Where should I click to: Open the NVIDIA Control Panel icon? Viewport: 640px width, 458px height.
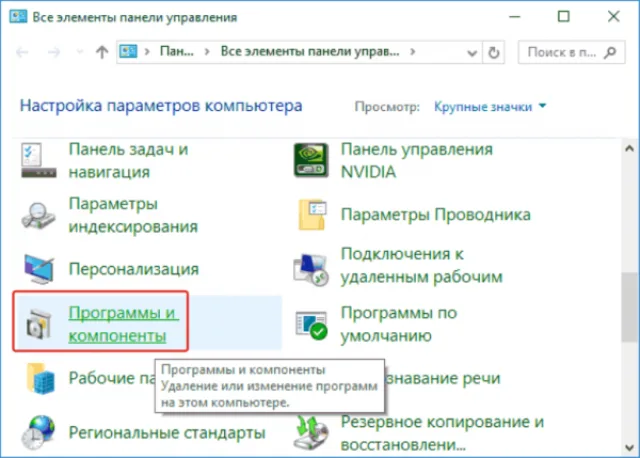[x=311, y=160]
